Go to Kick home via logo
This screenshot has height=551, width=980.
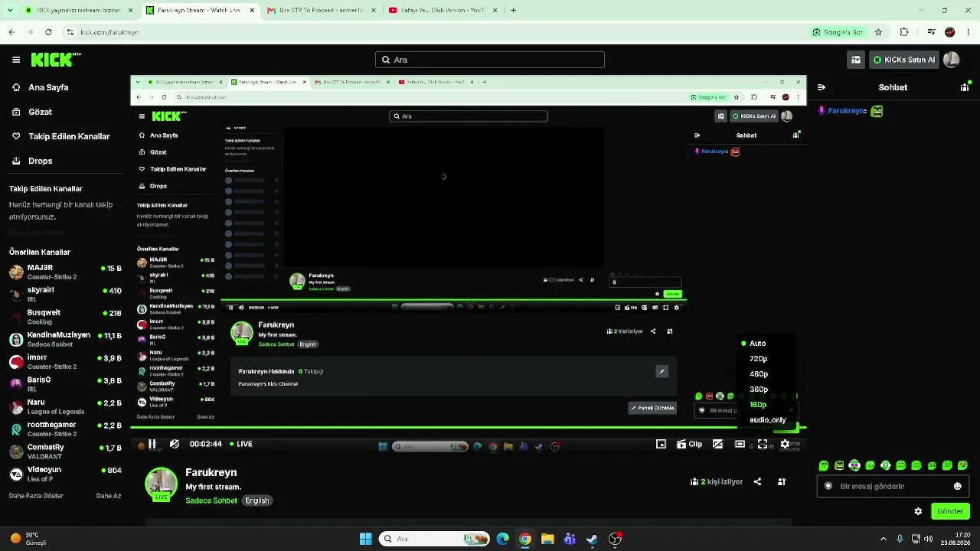[56, 60]
